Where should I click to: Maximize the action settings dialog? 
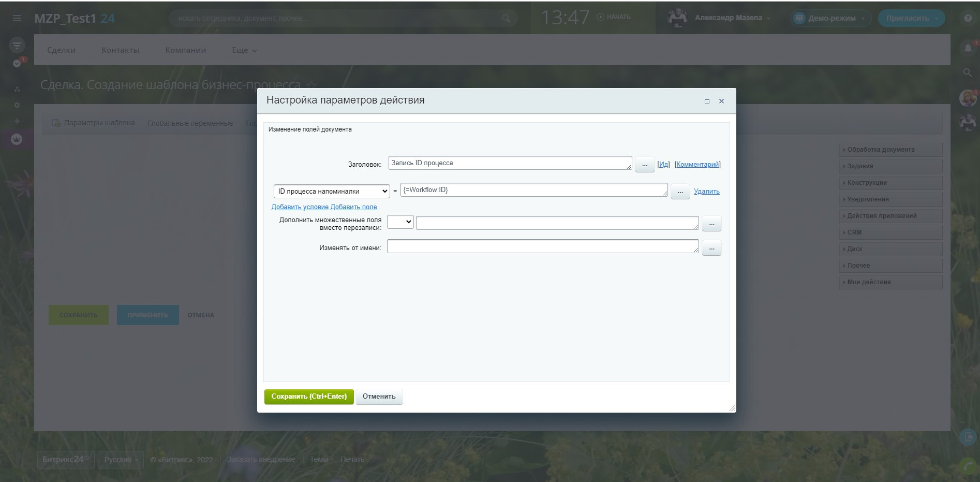point(707,101)
